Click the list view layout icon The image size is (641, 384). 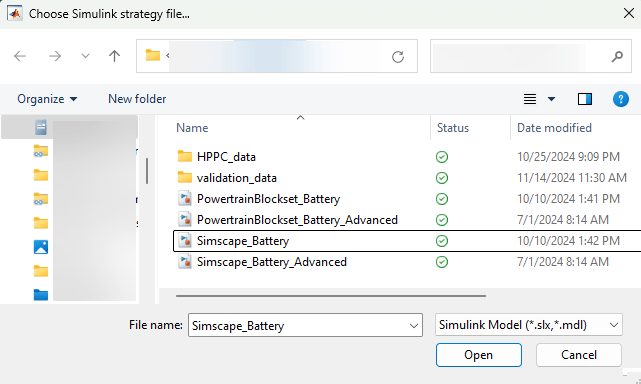530,99
